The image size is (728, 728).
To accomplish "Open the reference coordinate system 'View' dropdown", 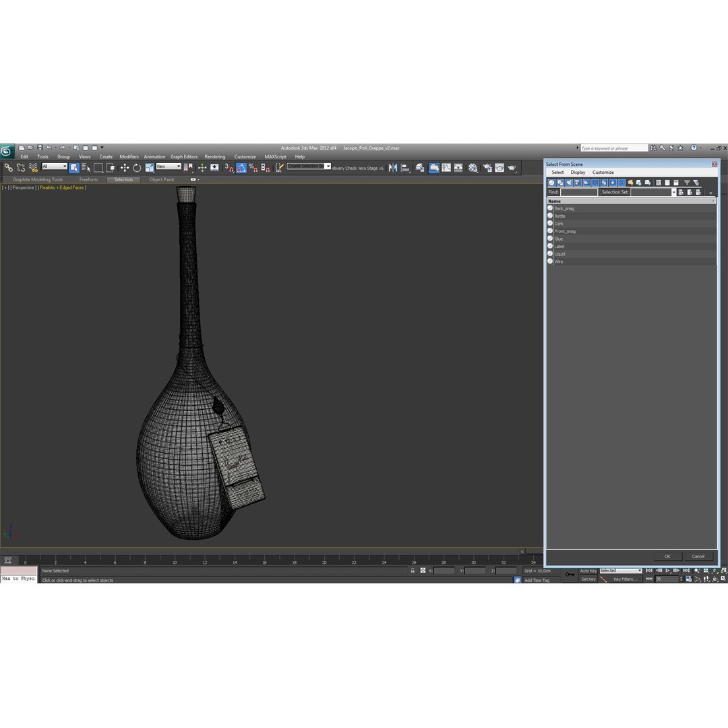I will pyautogui.click(x=168, y=166).
